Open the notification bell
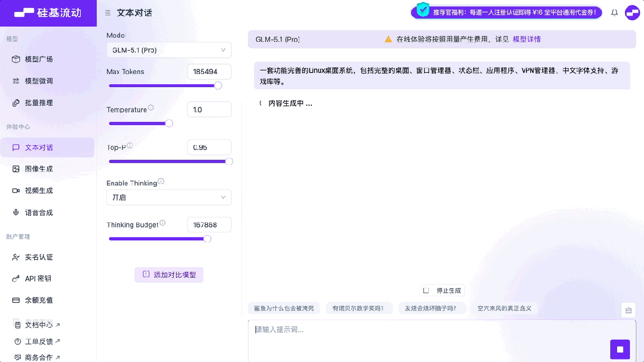This screenshot has width=644, height=362. pos(614,13)
